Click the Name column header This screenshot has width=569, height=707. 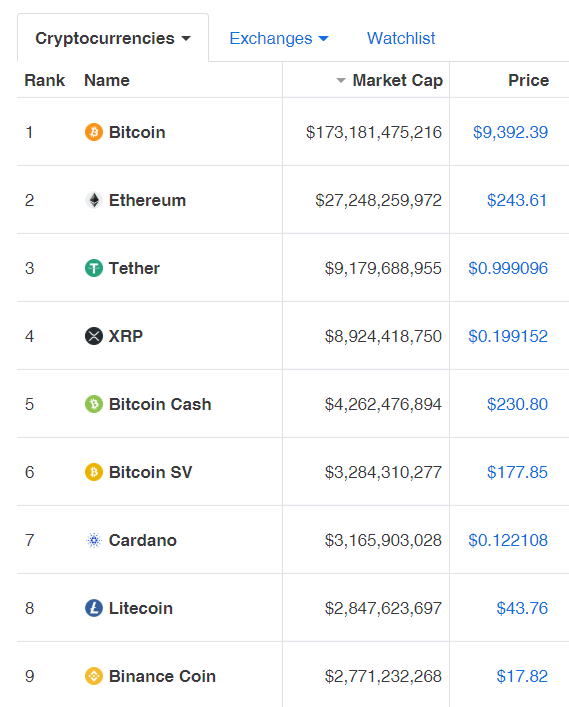pos(107,80)
